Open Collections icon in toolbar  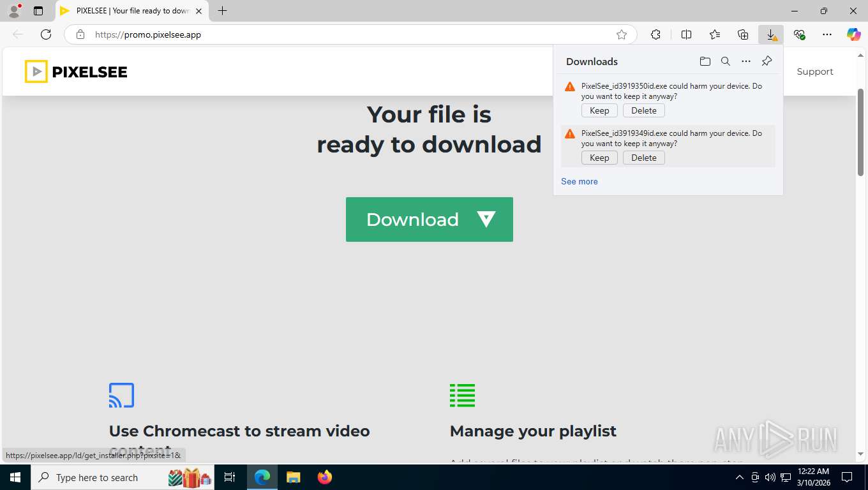pyautogui.click(x=743, y=34)
